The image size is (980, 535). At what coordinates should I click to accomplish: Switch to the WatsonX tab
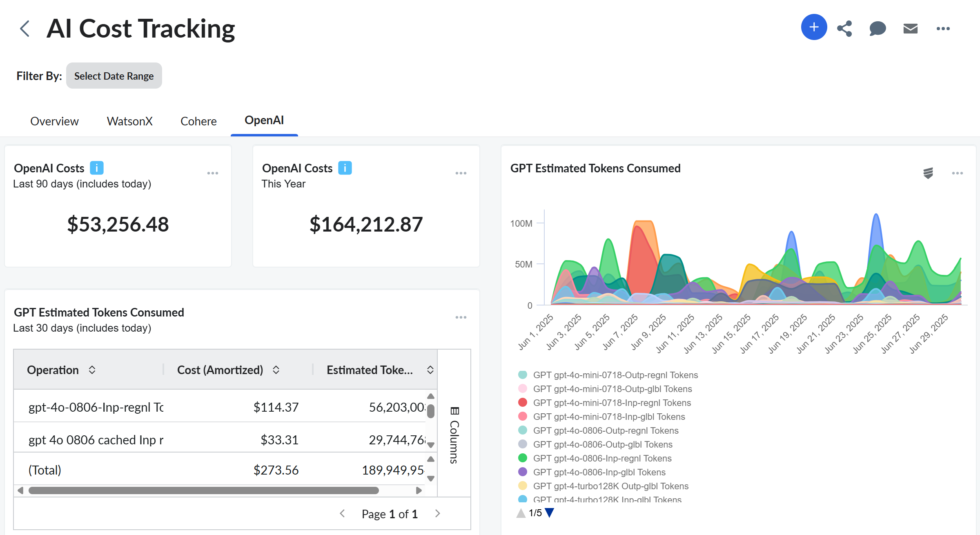129,121
